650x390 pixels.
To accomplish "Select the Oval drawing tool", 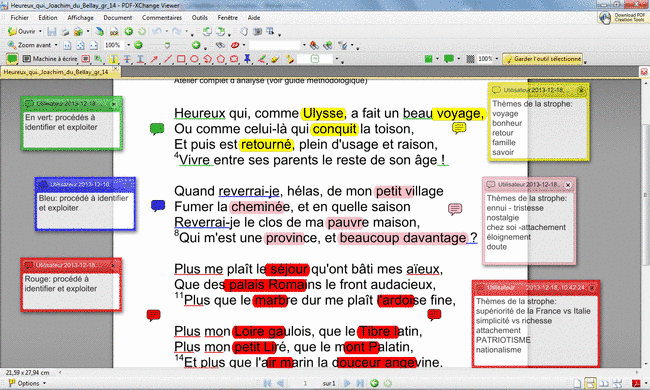I will click(194, 59).
